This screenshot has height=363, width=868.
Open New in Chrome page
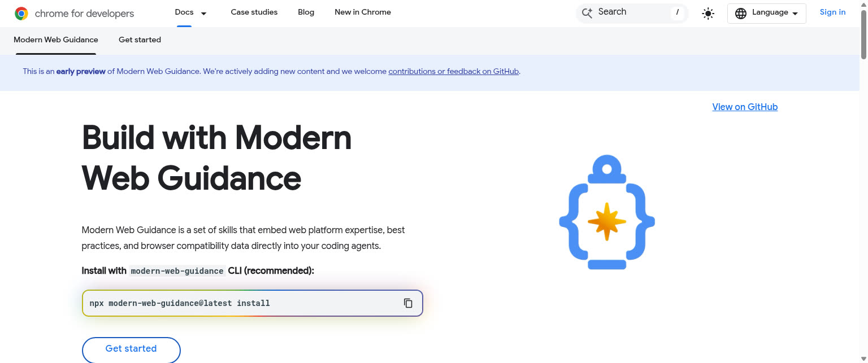coord(363,12)
